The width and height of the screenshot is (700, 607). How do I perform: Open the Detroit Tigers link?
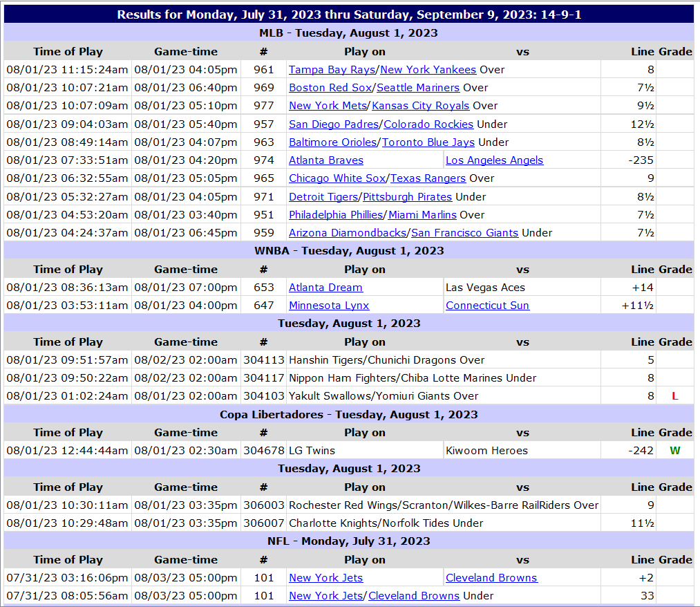click(323, 197)
